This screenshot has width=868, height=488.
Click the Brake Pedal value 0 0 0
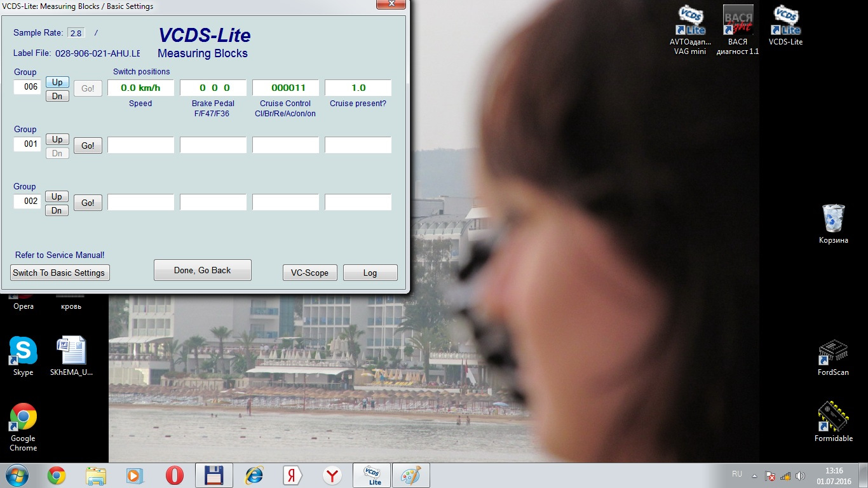[x=213, y=88]
